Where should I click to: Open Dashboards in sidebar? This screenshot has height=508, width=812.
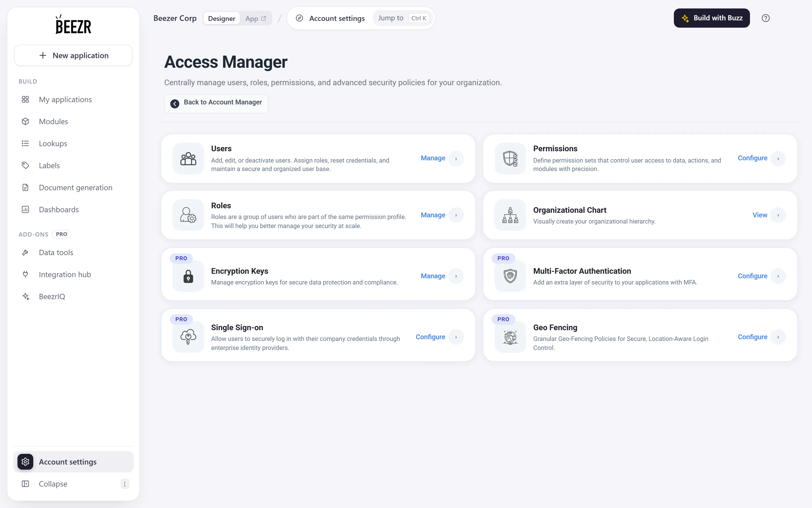tap(73, 210)
